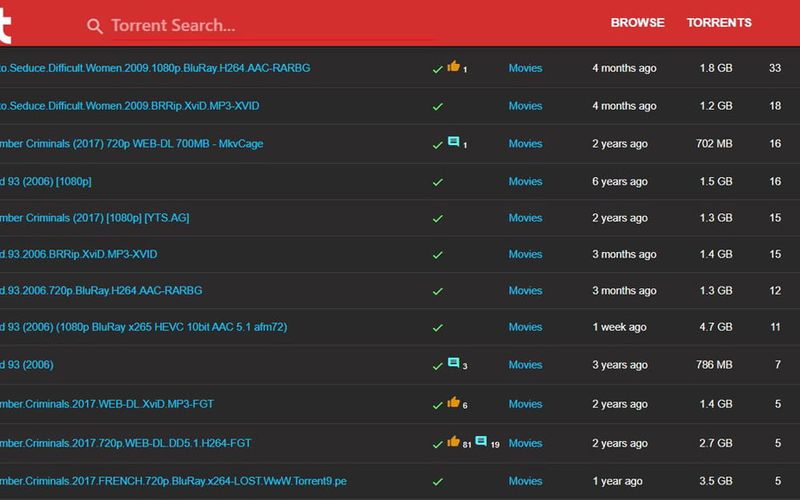
Task: Open the TORRENTS menu
Action: (719, 22)
